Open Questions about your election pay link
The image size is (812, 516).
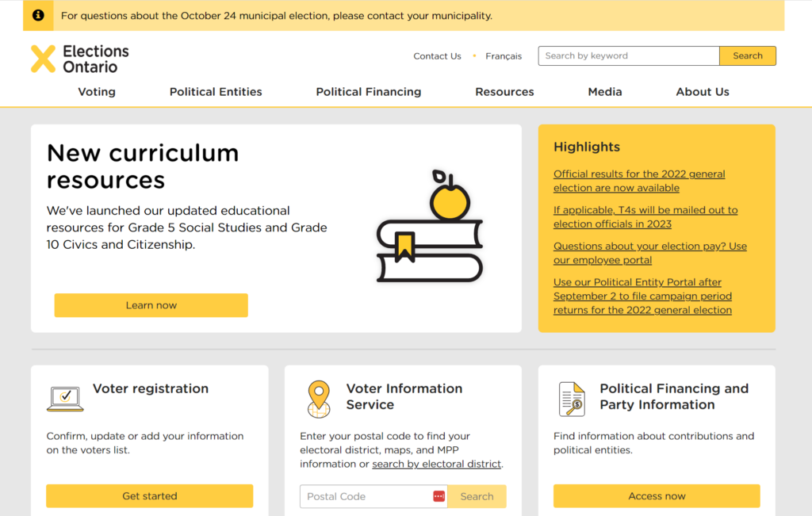click(650, 253)
